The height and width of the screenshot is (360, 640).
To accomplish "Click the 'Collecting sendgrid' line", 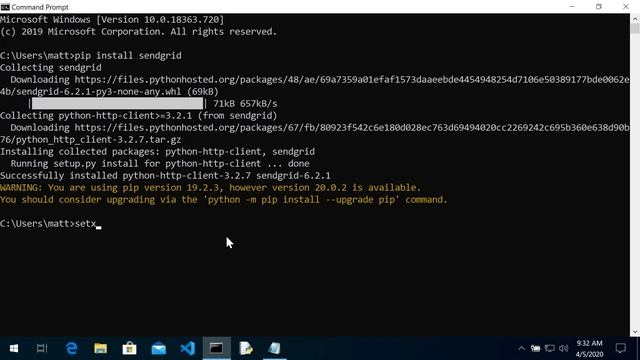I will (51, 67).
